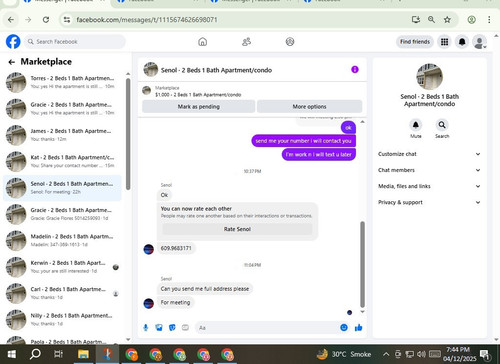This screenshot has height=364, width=500.
Task: Click the Search Facebook field
Action: pos(75,42)
